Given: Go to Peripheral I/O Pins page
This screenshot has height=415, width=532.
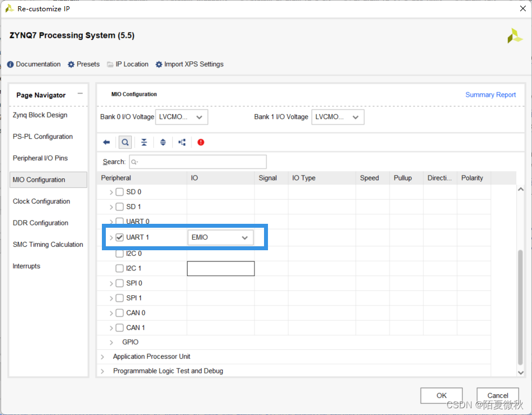Looking at the screenshot, I should 40,158.
